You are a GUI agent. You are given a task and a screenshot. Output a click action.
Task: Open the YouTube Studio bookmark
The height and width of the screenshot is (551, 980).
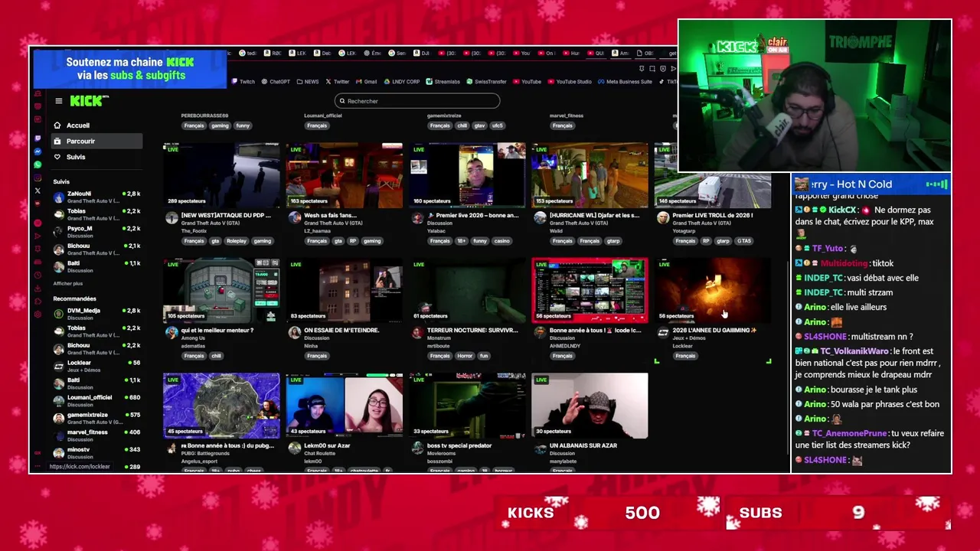570,82
